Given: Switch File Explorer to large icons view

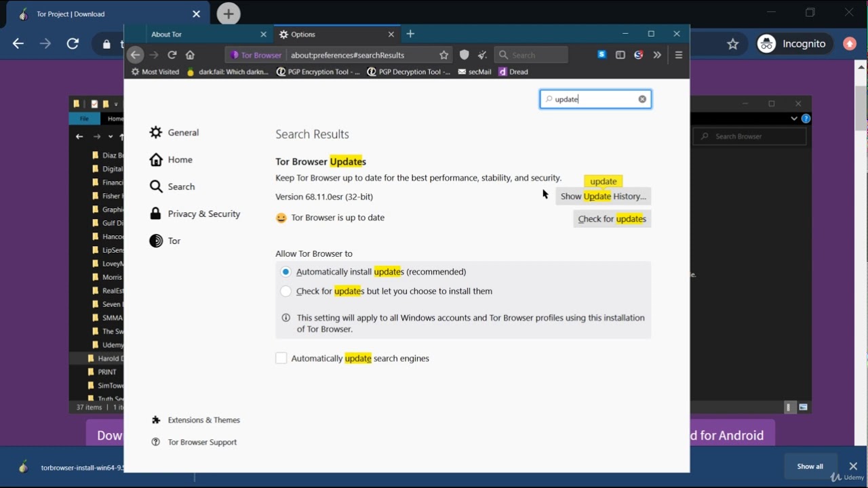Looking at the screenshot, I should click(x=804, y=407).
